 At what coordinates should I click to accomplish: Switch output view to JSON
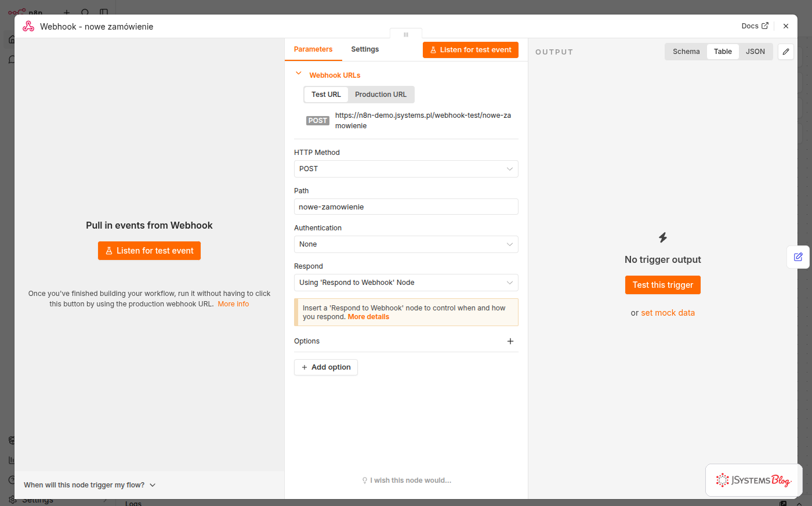coord(755,52)
